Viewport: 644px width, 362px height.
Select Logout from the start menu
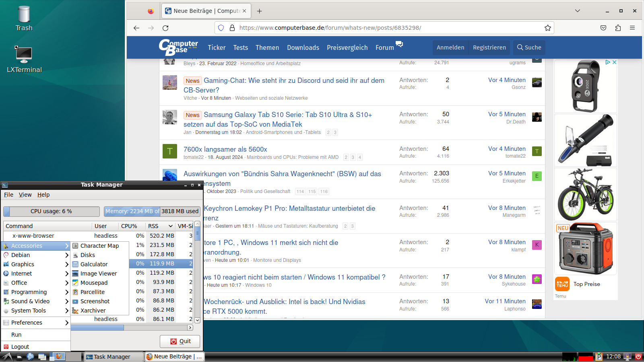pos(36,347)
